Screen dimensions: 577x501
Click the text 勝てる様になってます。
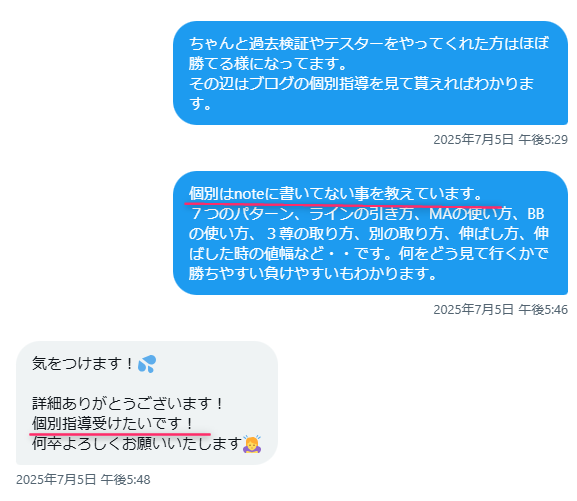point(268,63)
